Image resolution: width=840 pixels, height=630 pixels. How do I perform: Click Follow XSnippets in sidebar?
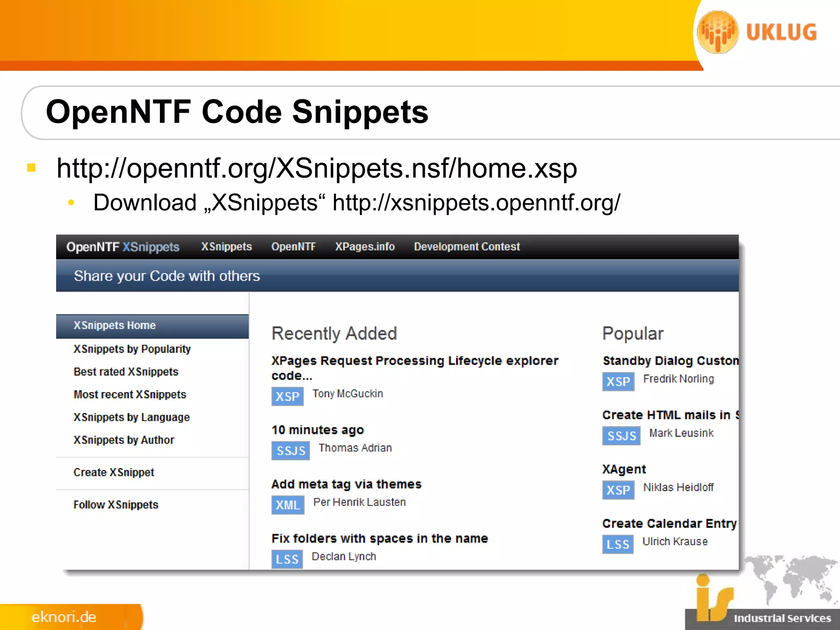tap(116, 505)
